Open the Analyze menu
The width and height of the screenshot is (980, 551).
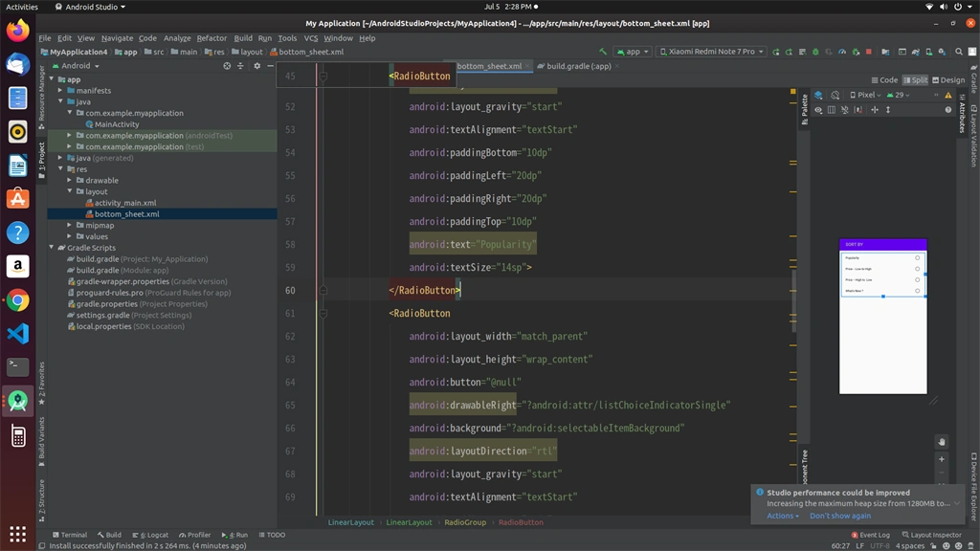pyautogui.click(x=177, y=38)
